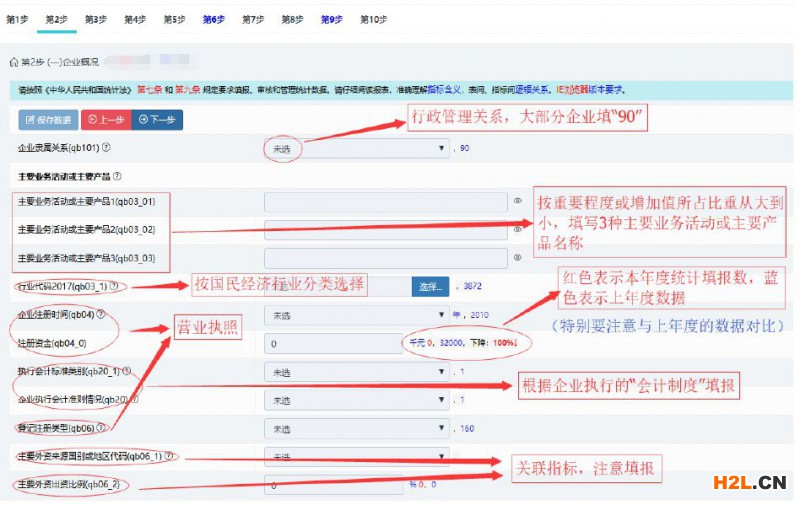Image resolution: width=800 pixels, height=505 pixels.
Task: Toggle the eye icon for 主要产品2 field
Action: [517, 230]
